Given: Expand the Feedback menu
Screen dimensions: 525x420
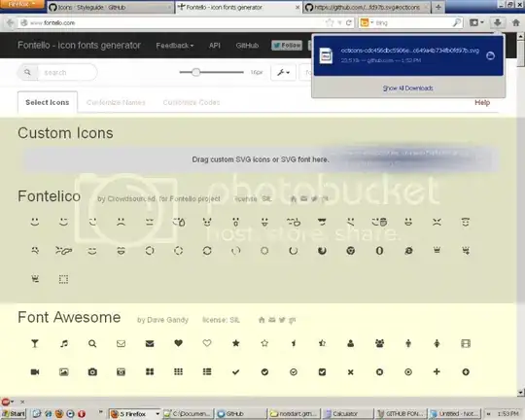Looking at the screenshot, I should click(x=174, y=46).
